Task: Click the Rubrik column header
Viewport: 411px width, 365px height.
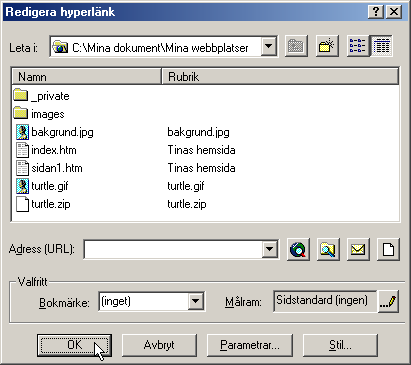Action: (280, 77)
